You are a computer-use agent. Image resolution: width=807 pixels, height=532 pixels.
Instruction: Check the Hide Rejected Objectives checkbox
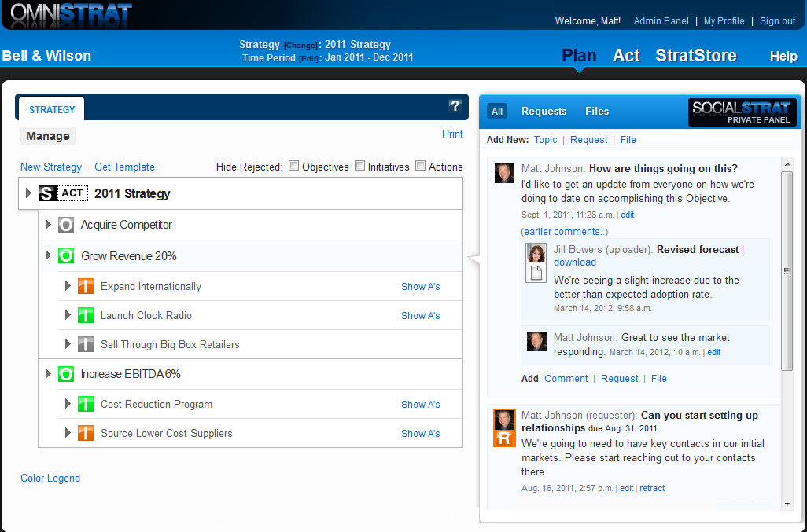point(294,166)
